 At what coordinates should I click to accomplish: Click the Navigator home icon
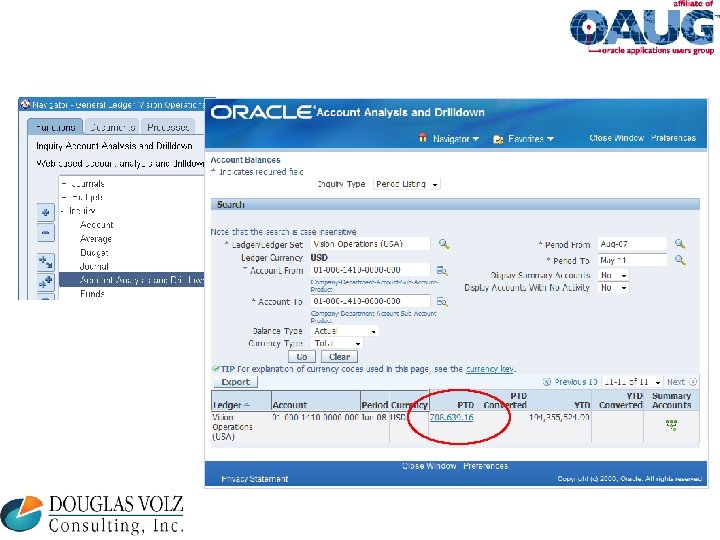click(x=422, y=137)
